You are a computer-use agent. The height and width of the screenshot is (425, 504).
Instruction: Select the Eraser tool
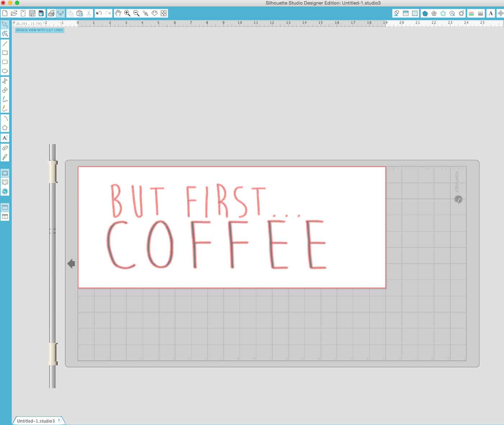[x=5, y=148]
